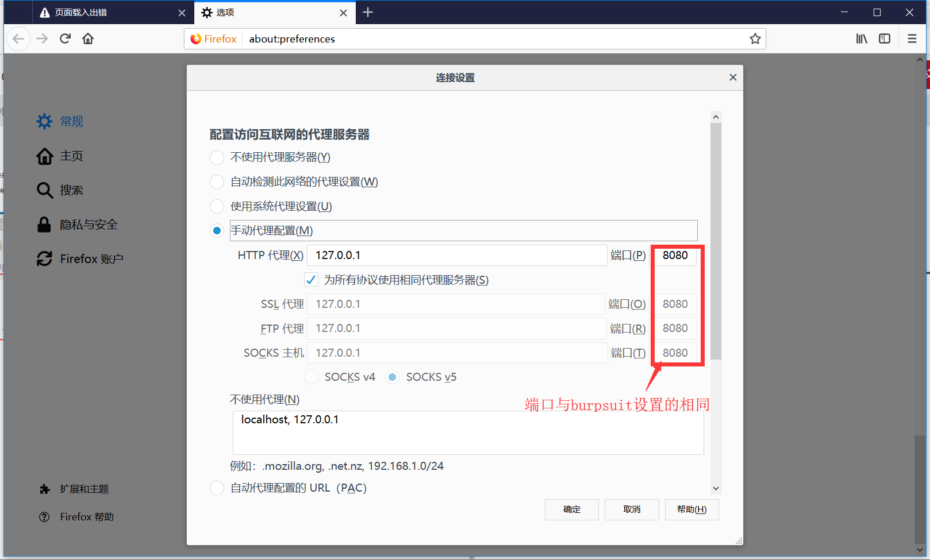
Task: Select 不使用代理服务器 option
Action: click(217, 157)
